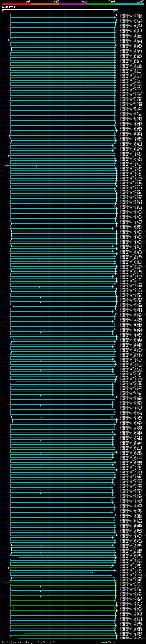The height and width of the screenshot is (644, 146).
Task: Select hit label UniRef100_A6RSL4
Action: 131,311
